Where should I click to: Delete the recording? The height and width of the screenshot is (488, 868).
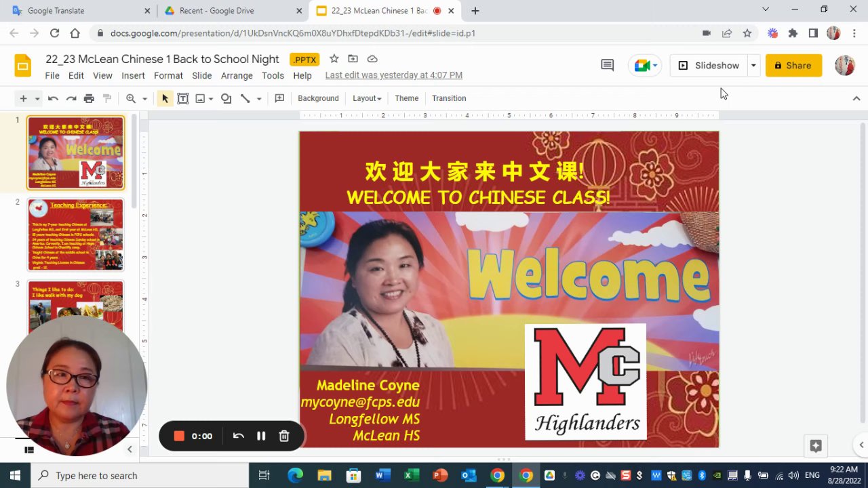tap(284, 436)
